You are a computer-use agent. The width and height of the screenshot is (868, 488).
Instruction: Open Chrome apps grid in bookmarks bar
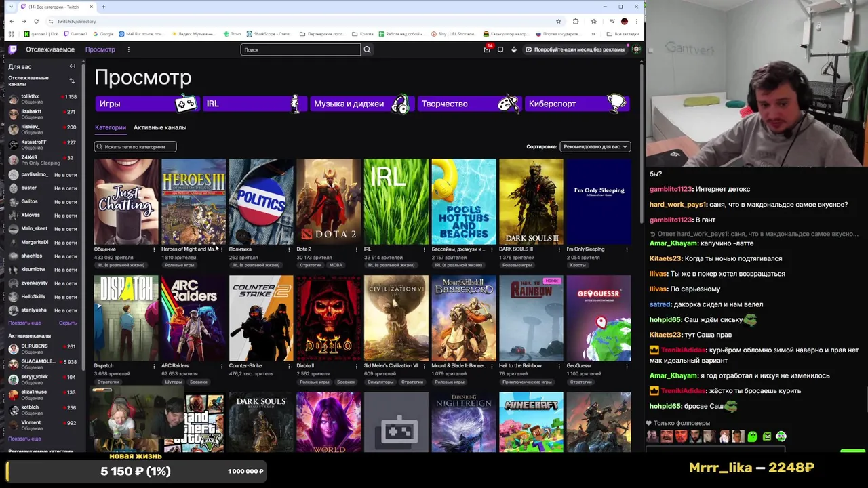(12, 34)
